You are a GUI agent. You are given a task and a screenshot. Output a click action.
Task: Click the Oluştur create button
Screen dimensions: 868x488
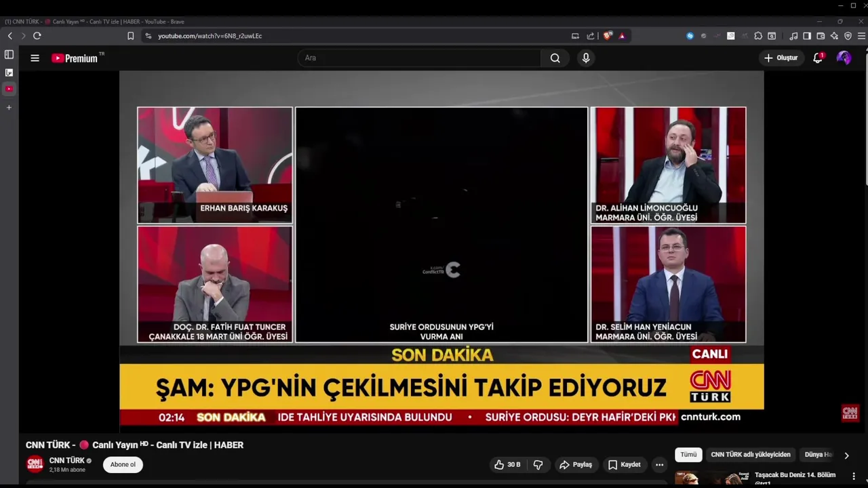tap(781, 58)
